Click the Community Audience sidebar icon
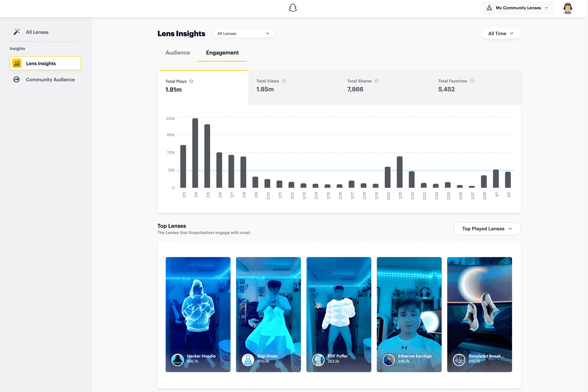 [x=17, y=80]
